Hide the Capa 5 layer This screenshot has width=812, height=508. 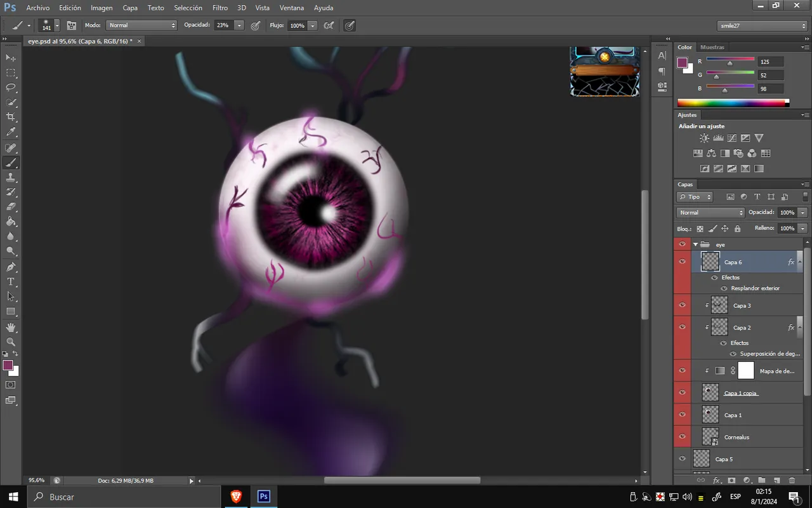pyautogui.click(x=683, y=458)
